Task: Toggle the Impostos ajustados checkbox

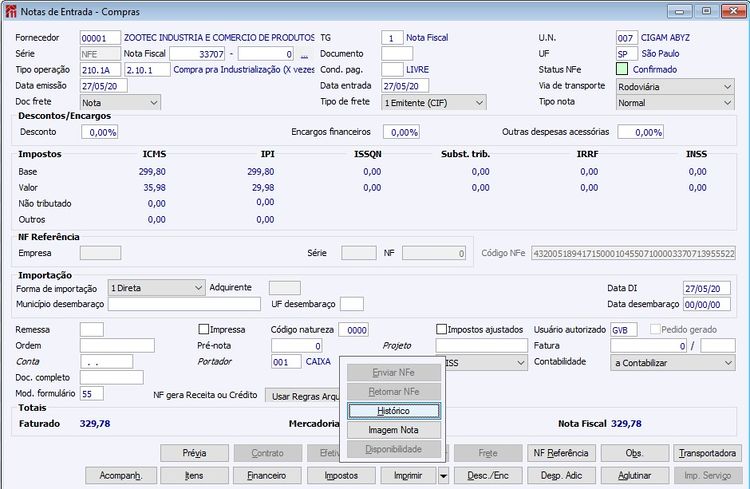Action: (x=441, y=329)
